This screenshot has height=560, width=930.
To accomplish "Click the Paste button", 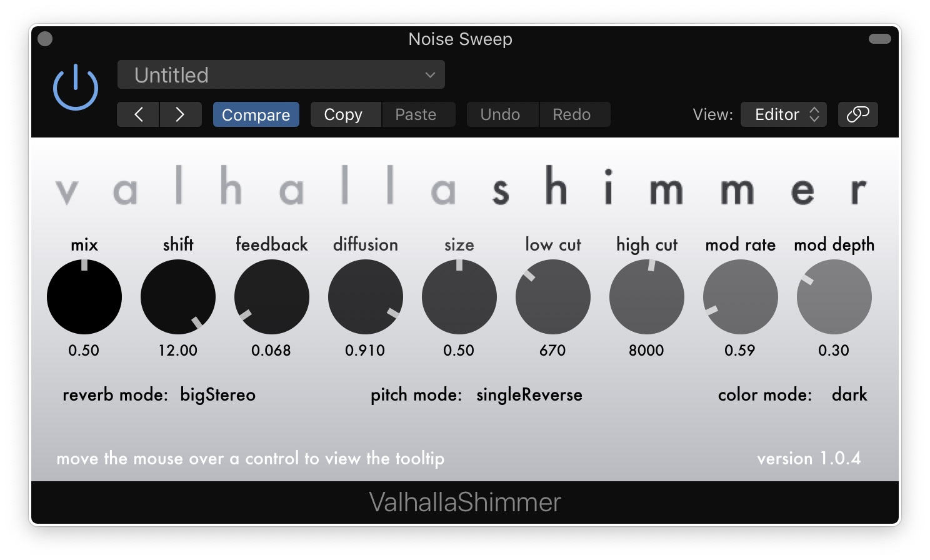I will pyautogui.click(x=418, y=114).
